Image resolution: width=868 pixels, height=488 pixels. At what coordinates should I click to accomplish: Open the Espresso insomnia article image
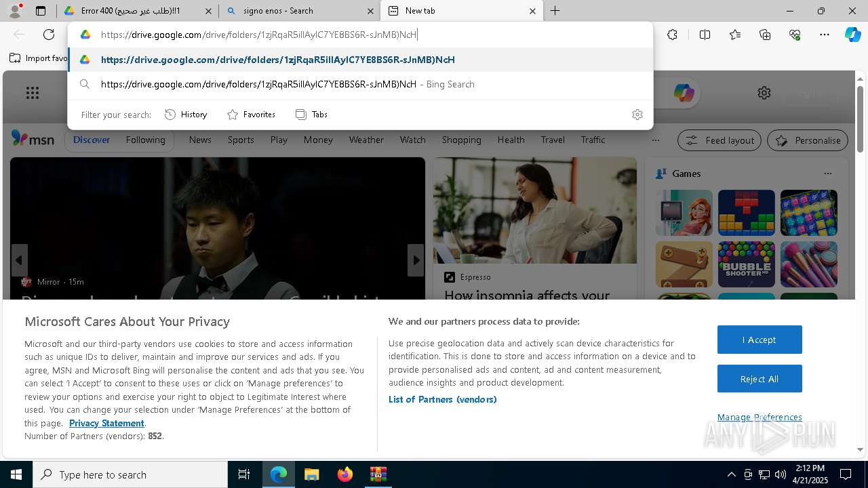tap(535, 211)
